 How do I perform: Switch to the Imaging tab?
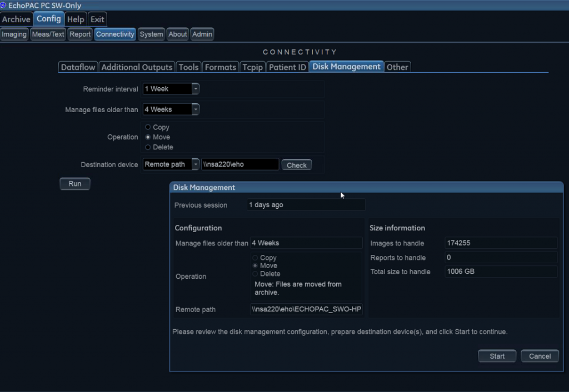(x=14, y=34)
